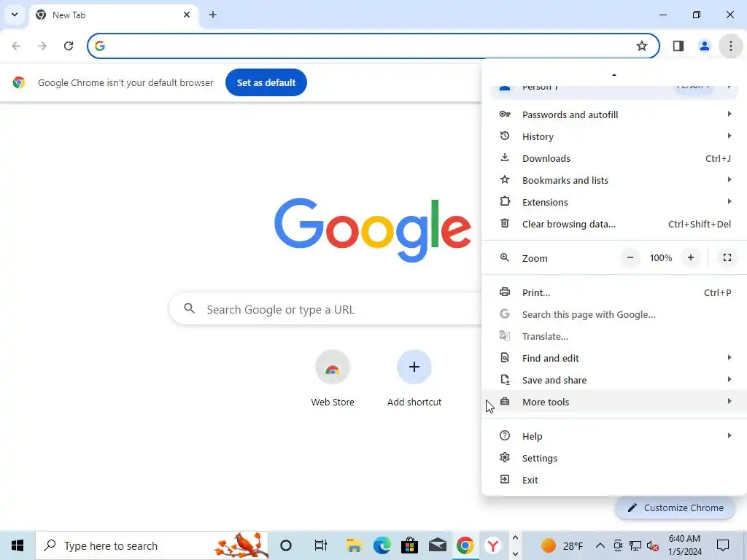Close the New Tab tab
747x560 pixels.
[x=187, y=15]
